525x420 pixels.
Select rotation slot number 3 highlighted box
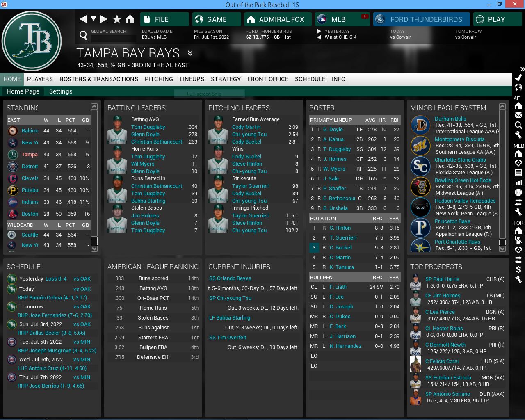[x=314, y=248]
